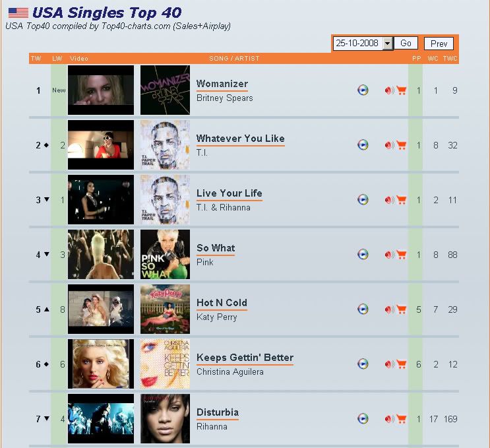Open the Disturbia song title link

(218, 412)
